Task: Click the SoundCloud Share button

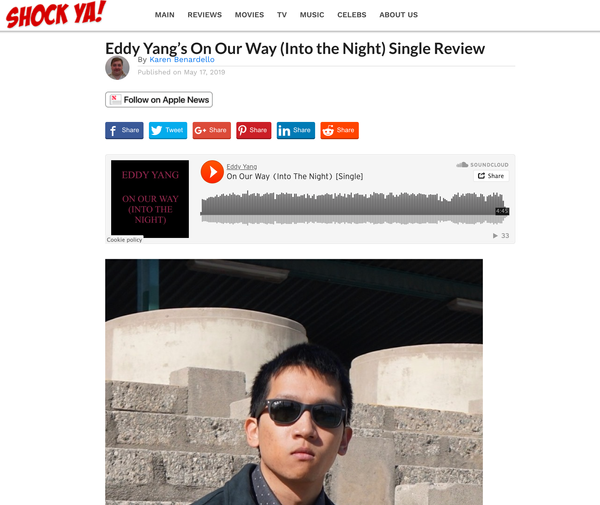Action: click(x=491, y=176)
